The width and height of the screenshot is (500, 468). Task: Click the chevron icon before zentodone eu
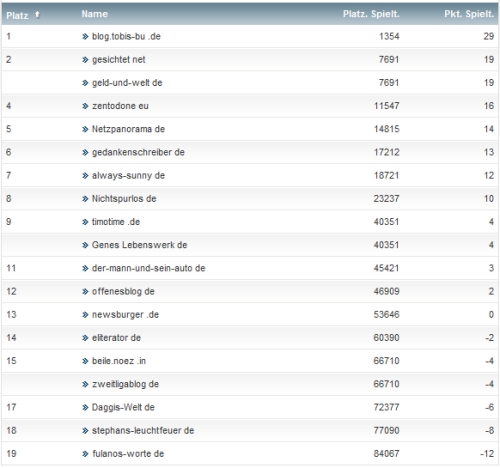[x=85, y=106]
